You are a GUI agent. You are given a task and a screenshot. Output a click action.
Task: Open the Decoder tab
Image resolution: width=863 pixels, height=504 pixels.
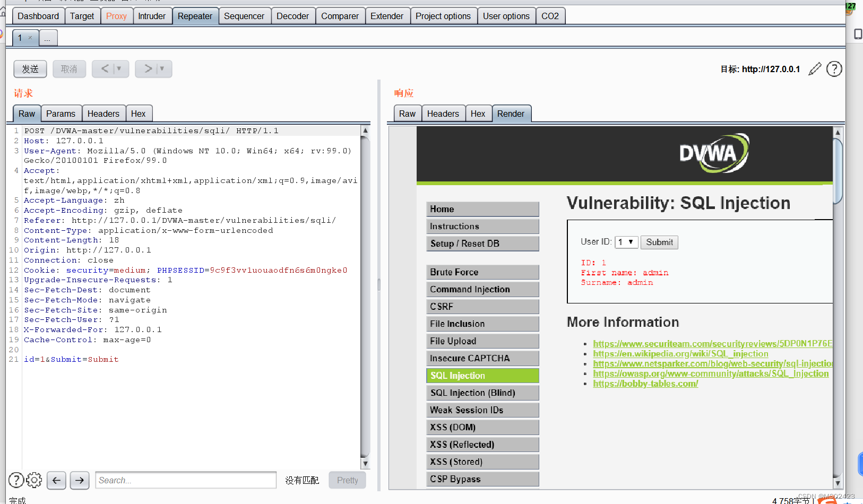pyautogui.click(x=292, y=16)
